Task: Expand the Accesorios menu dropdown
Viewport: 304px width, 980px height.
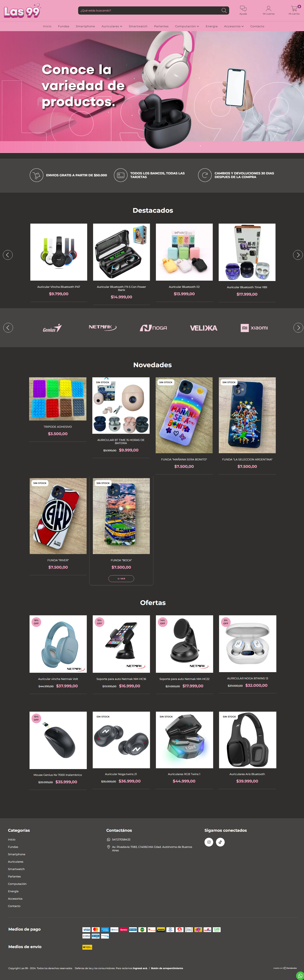Action: pyautogui.click(x=234, y=26)
